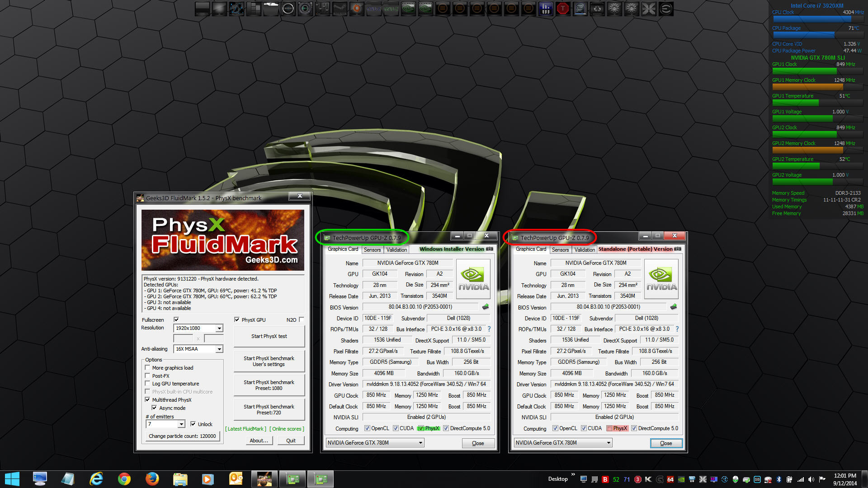Click the BIOS save chip icon in Windows Installer GPU-Z
This screenshot has height=488, width=868.
click(486, 307)
